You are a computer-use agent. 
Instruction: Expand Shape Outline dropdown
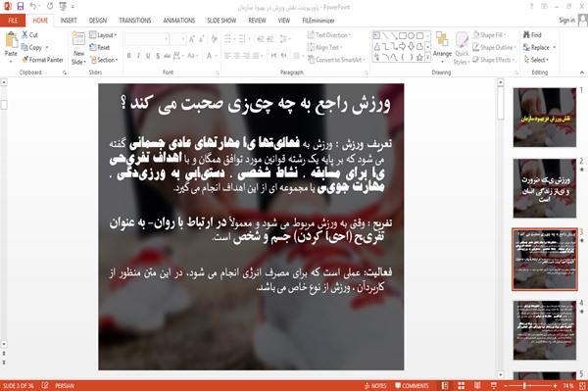tap(494, 47)
